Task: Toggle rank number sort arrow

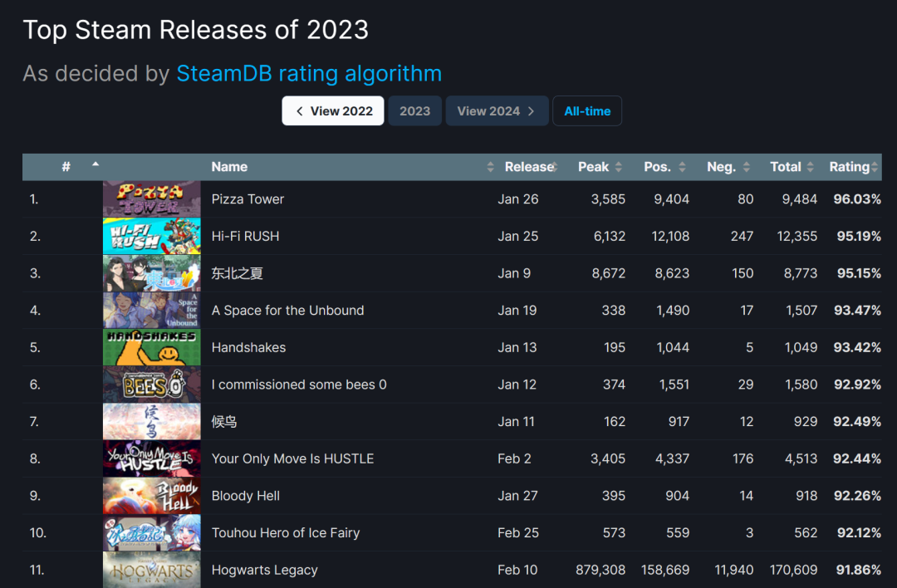Action: pos(96,164)
